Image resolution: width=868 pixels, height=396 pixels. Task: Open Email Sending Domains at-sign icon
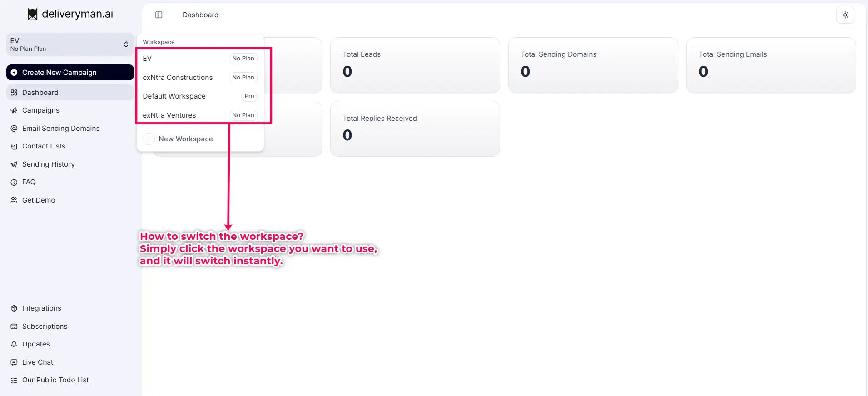point(14,129)
